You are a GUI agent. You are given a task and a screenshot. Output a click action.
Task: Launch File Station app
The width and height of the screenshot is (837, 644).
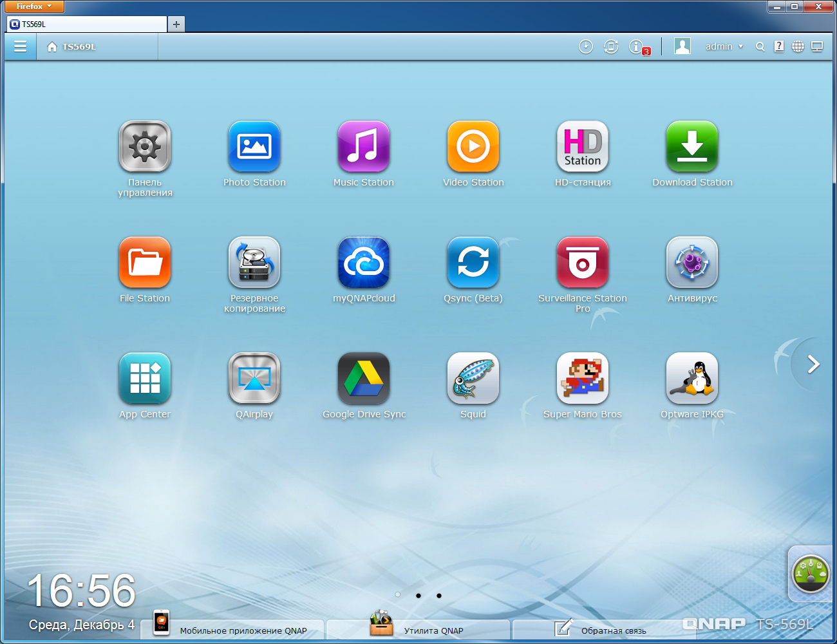point(145,263)
